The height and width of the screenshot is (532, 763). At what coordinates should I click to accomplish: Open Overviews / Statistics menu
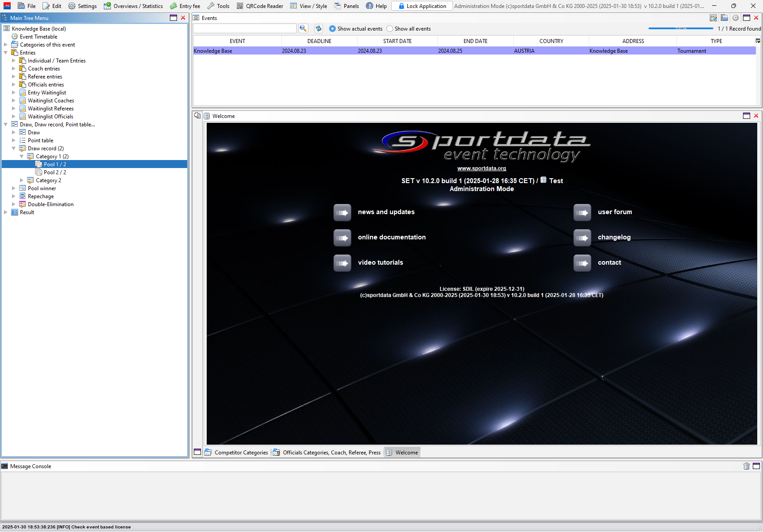coord(133,6)
